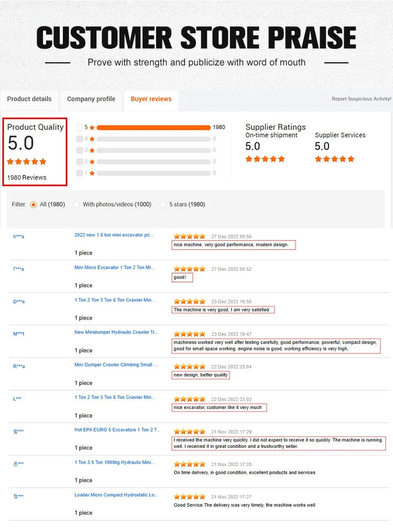Click the Product Quality star rating icons
Image resolution: width=393 pixels, height=532 pixels.
pyautogui.click(x=27, y=161)
